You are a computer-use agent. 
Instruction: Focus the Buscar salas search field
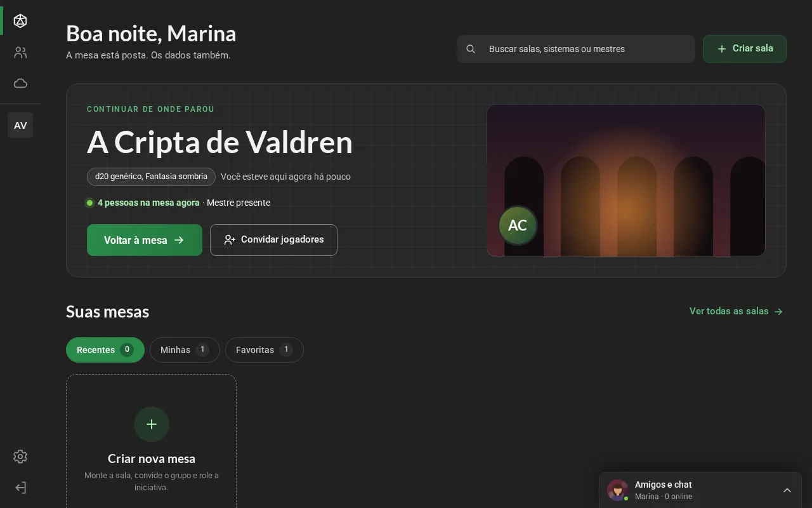pos(576,49)
